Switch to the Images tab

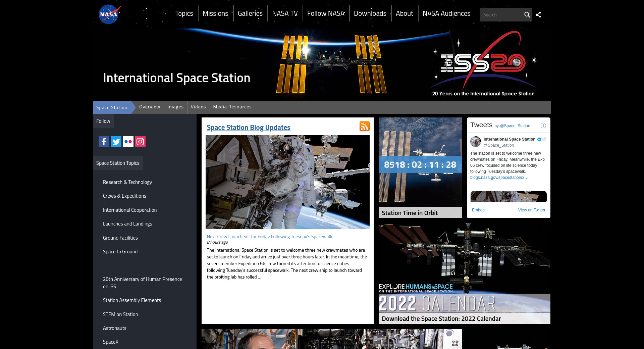(x=175, y=107)
